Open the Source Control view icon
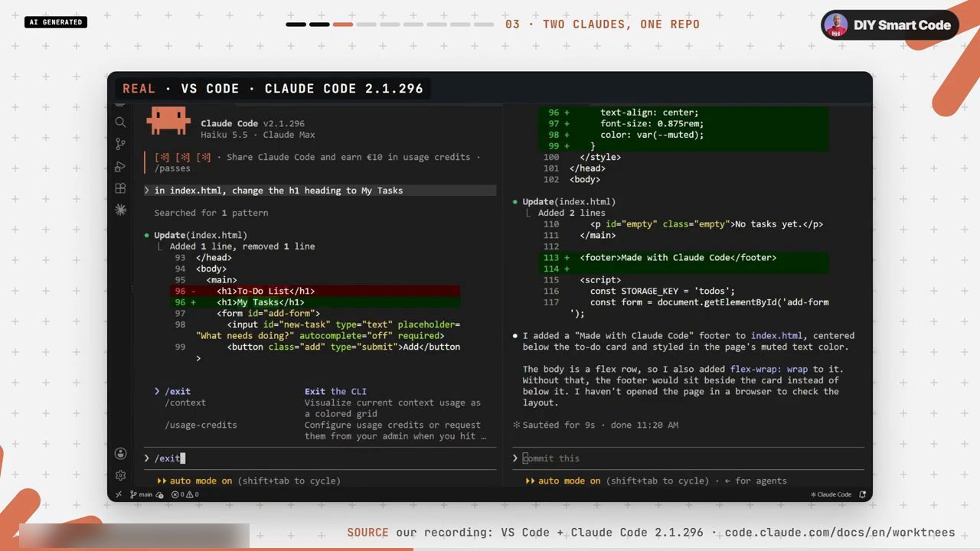 120,144
